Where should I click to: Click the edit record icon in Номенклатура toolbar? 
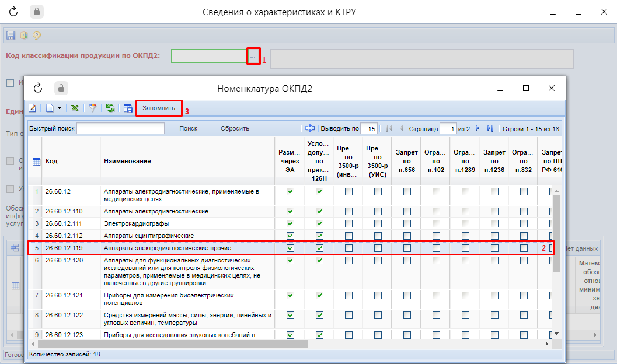[33, 108]
